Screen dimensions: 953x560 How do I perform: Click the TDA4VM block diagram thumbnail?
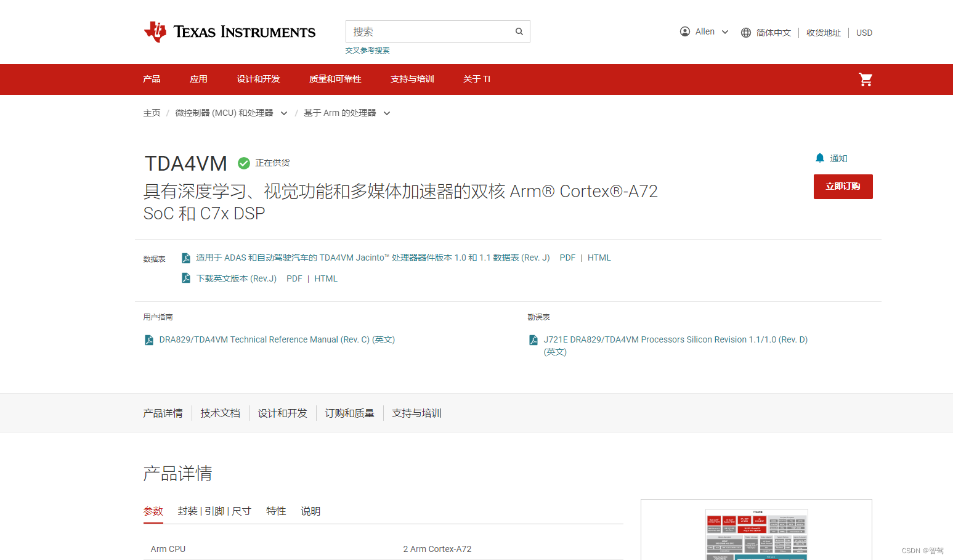coord(756,534)
